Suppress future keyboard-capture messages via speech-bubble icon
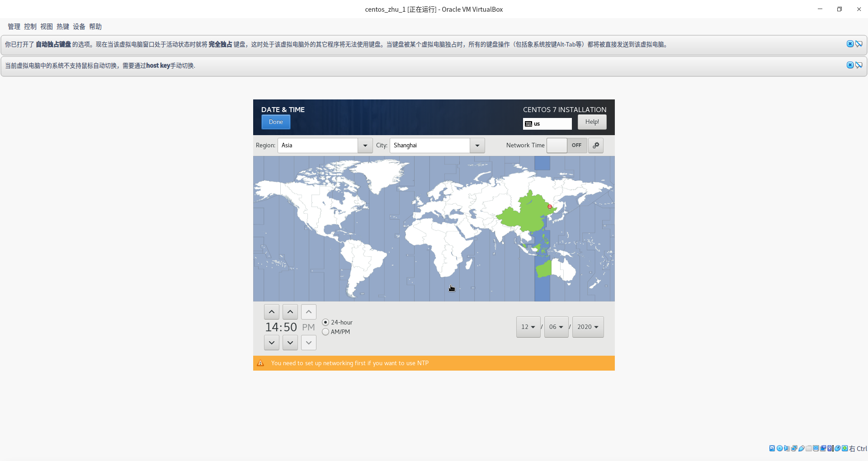The height and width of the screenshot is (461, 868). coord(859,44)
